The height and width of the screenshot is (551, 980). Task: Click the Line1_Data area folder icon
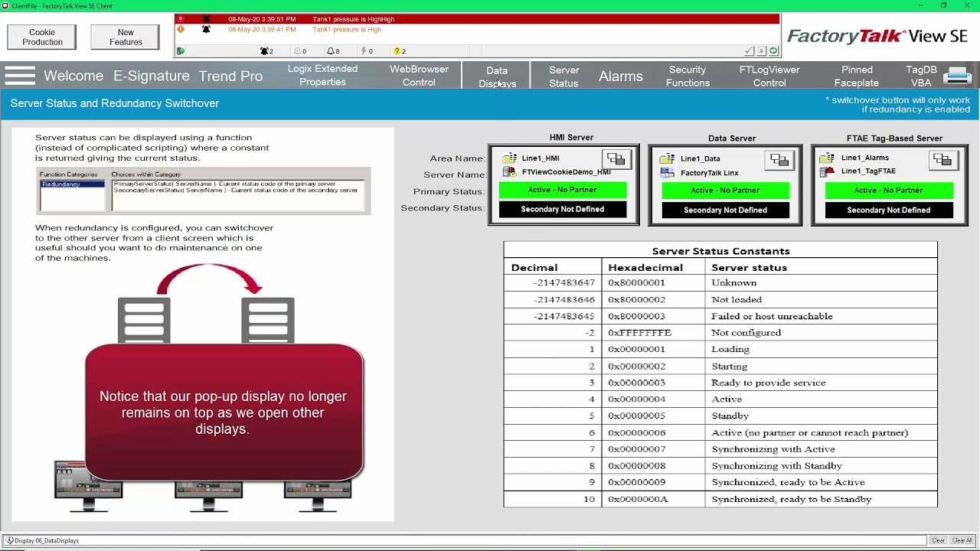click(x=667, y=158)
